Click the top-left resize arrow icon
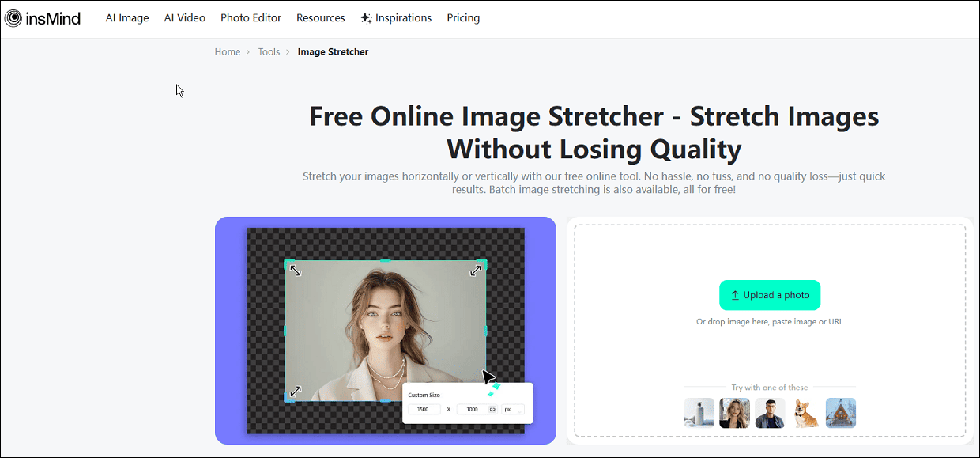This screenshot has width=980, height=458. pos(296,270)
